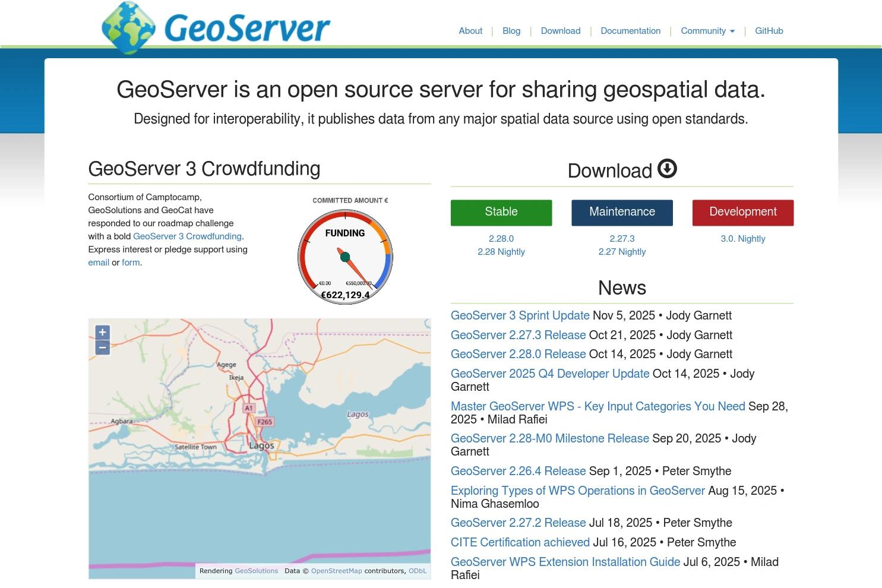Image resolution: width=882 pixels, height=588 pixels.
Task: Click the News section heading
Action: point(622,288)
